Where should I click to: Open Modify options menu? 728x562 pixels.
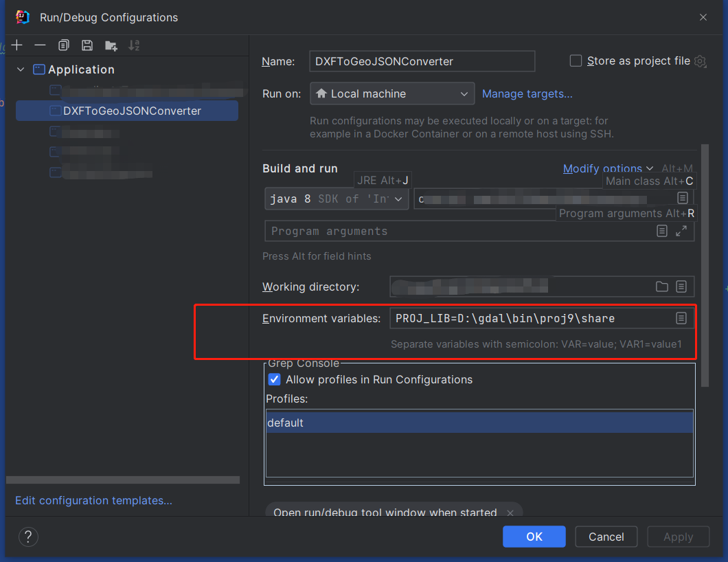point(608,168)
